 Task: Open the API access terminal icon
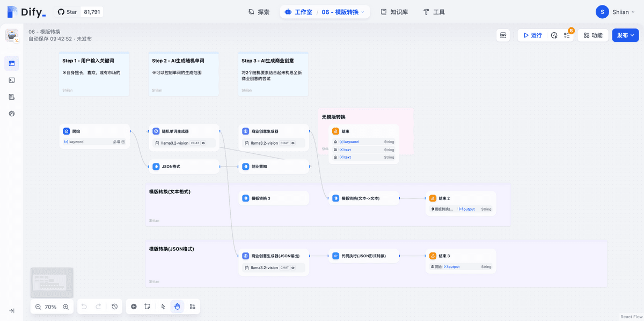pos(12,80)
